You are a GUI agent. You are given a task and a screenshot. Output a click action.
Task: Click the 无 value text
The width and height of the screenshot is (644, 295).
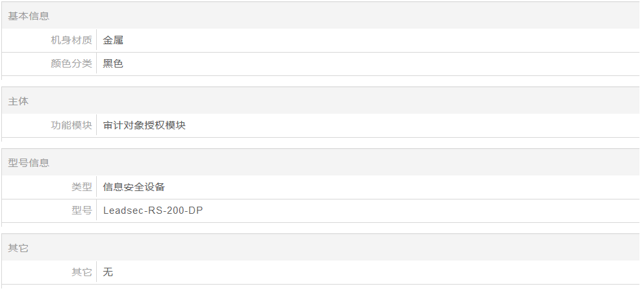[108, 272]
